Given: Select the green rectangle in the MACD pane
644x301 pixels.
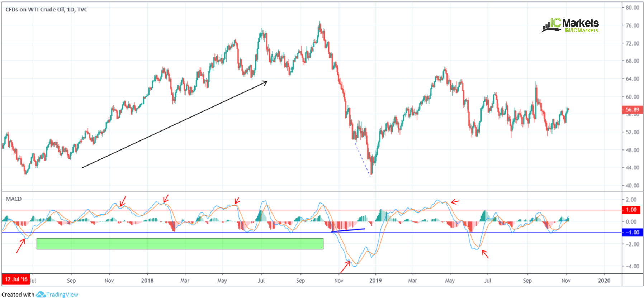Looking at the screenshot, I should coord(180,244).
